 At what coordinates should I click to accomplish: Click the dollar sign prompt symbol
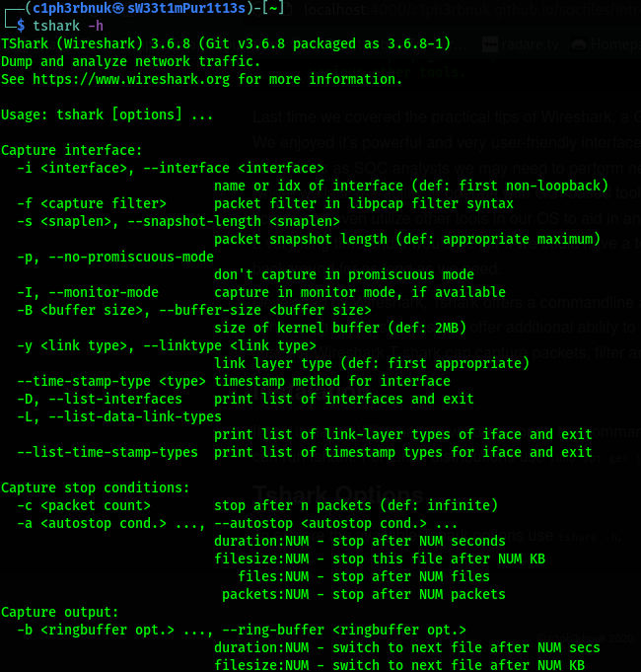(21, 25)
